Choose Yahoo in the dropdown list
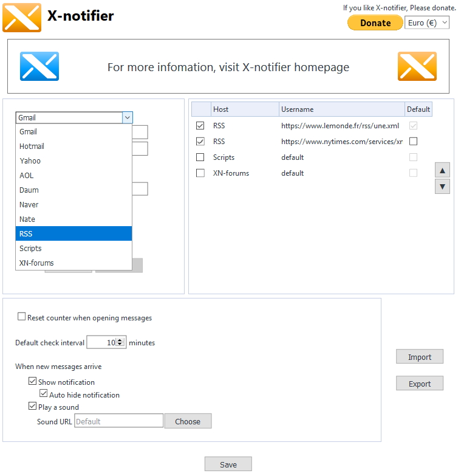The image size is (461, 476). (73, 161)
